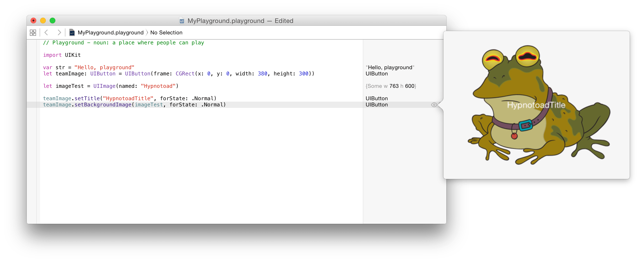Zoom the window with the green button
The height and width of the screenshot is (262, 644).
[53, 21]
